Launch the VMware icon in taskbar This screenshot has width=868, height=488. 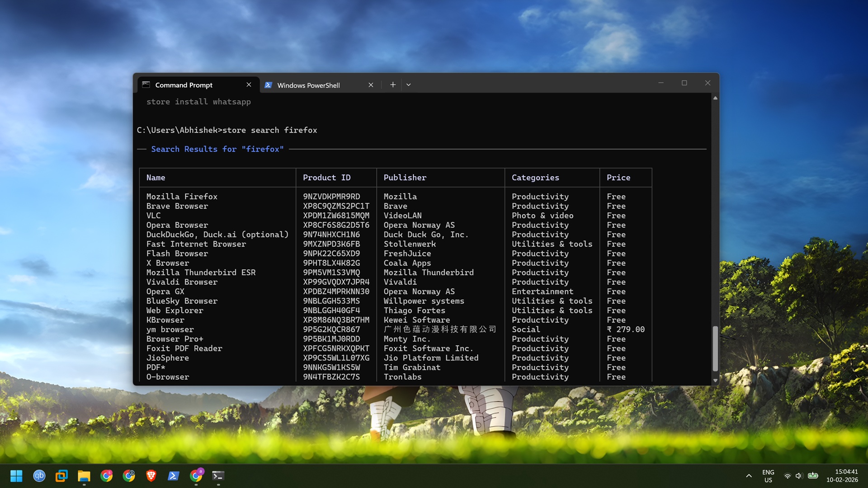click(61, 476)
